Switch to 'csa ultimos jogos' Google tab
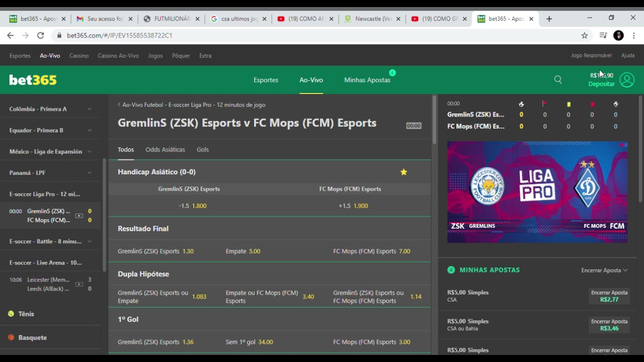This screenshot has height=362, width=644. [239, 19]
